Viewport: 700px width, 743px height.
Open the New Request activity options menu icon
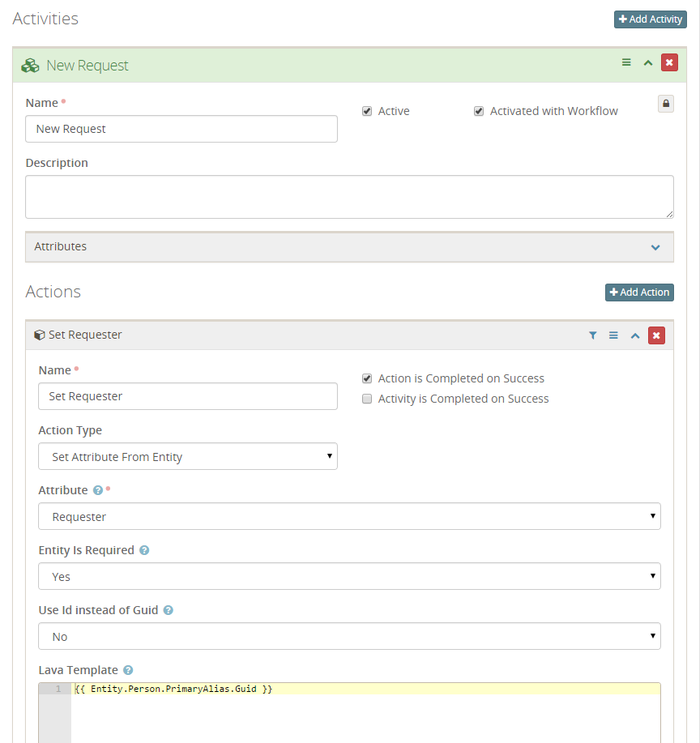click(x=625, y=62)
